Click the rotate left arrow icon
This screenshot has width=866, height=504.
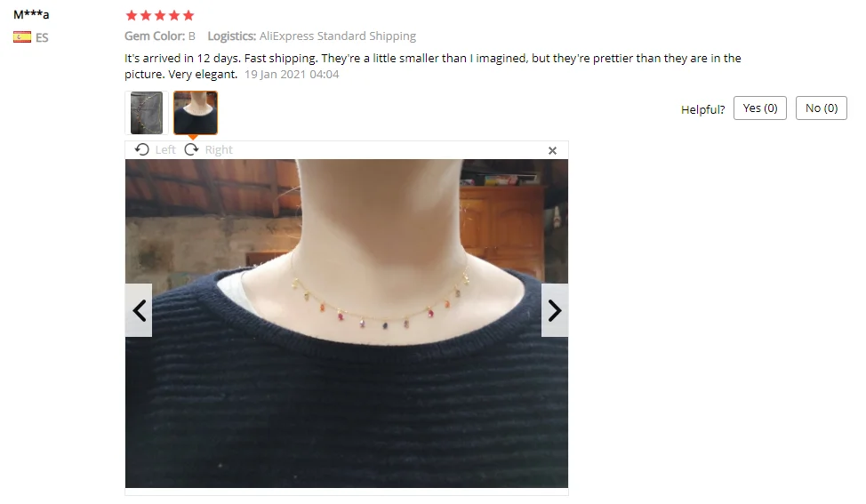142,149
